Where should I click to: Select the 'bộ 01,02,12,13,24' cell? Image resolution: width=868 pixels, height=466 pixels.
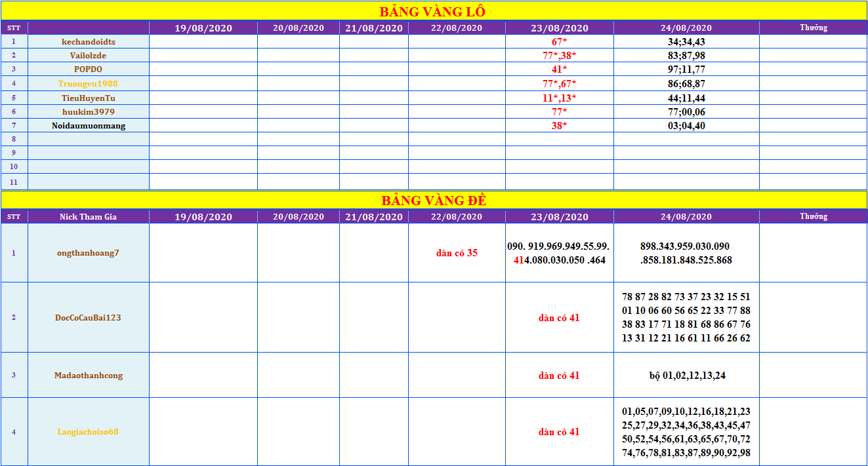(686, 375)
